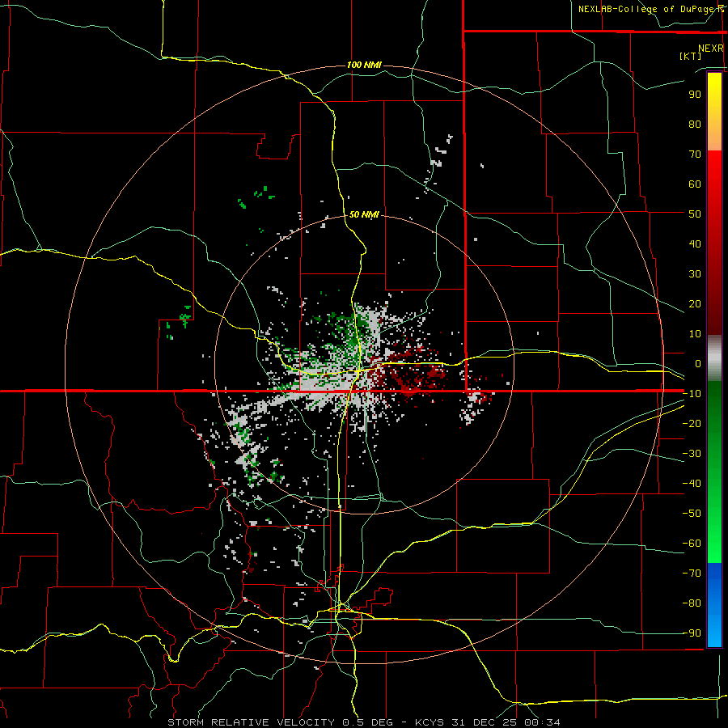Select the -20 value on the velocity scale
Screen dimensions: 728x728
(x=692, y=423)
